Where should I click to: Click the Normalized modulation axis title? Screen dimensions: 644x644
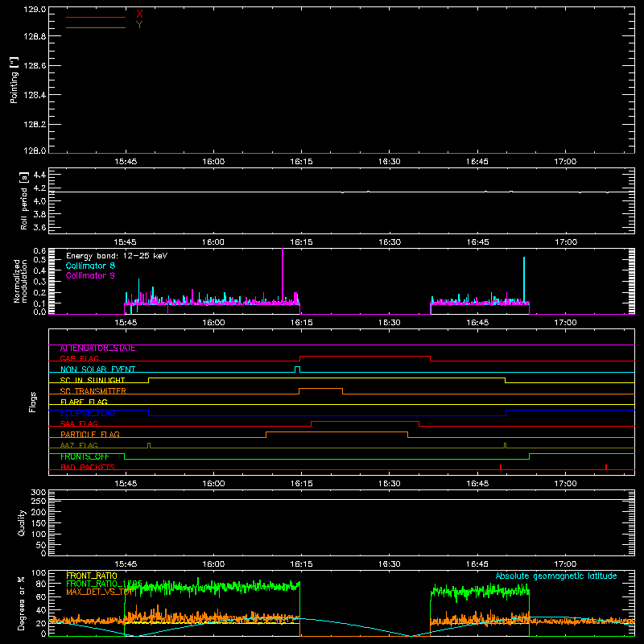click(20, 281)
